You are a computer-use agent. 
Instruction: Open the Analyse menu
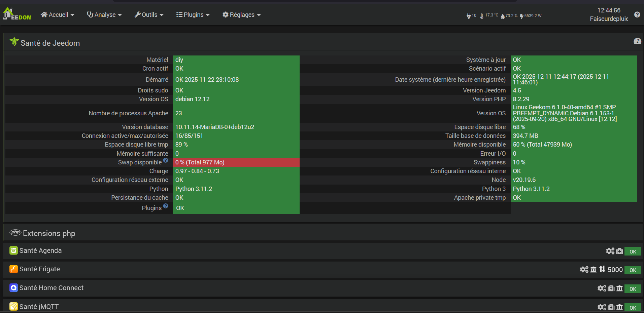coord(104,15)
